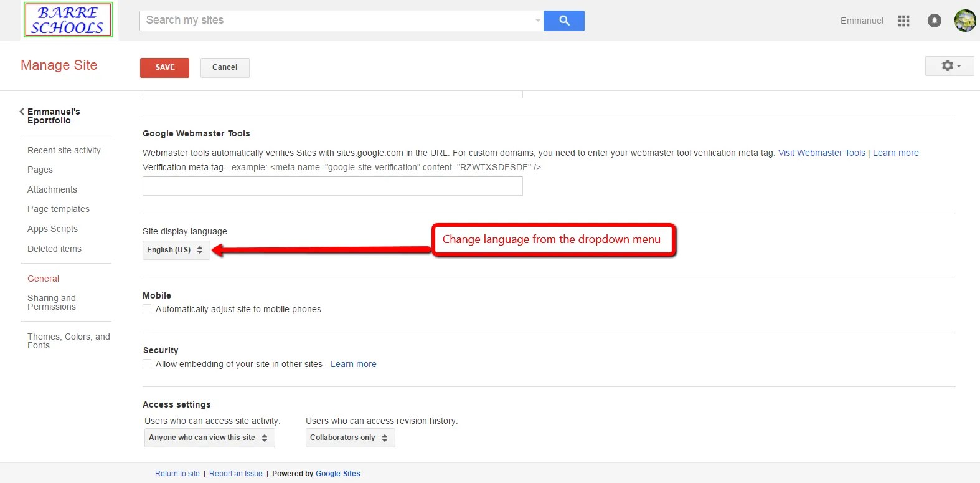This screenshot has width=980, height=483.
Task: Enable automatically adjust site to mobile
Action: tap(147, 309)
